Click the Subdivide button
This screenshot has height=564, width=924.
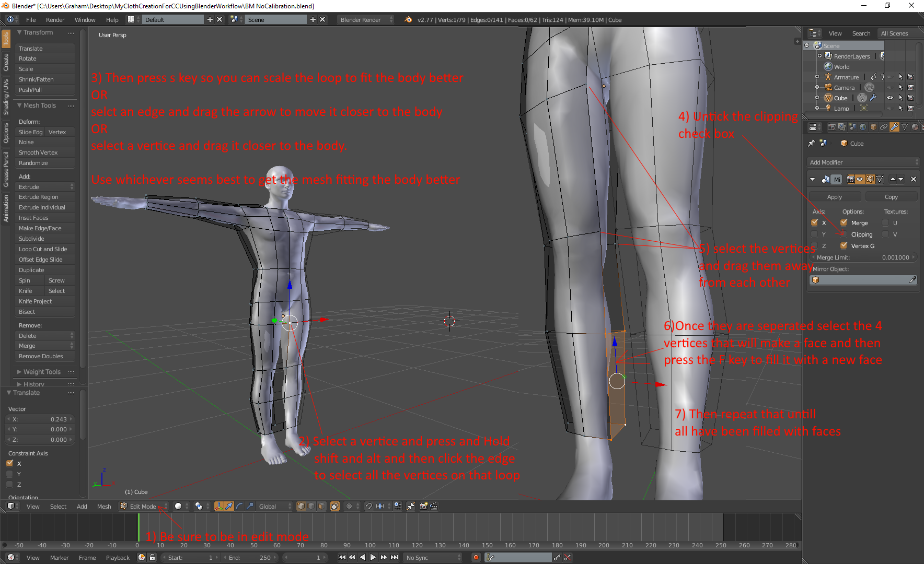coord(45,239)
